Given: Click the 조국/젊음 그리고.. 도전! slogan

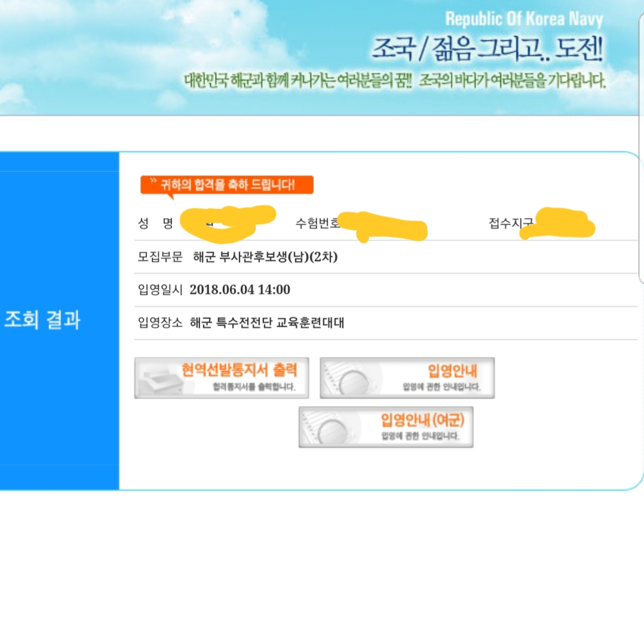Looking at the screenshot, I should (x=487, y=49).
